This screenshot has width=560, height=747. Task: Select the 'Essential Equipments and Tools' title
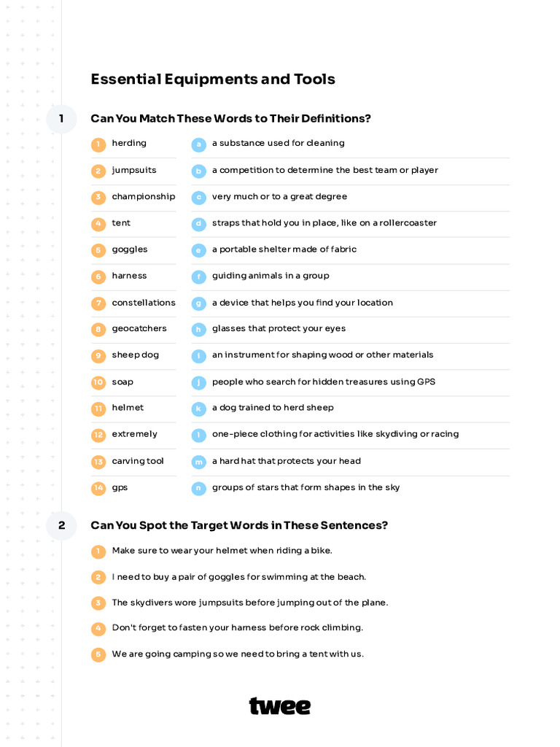point(213,80)
